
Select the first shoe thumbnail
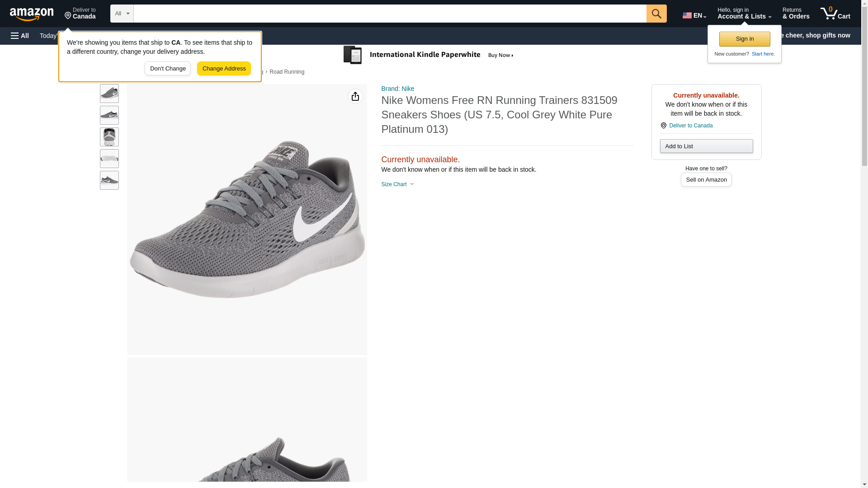109,94
